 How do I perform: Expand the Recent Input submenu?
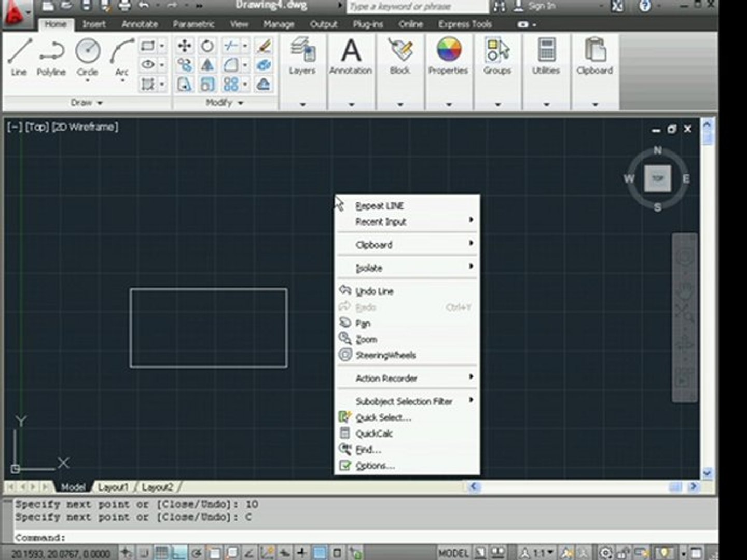tap(407, 221)
